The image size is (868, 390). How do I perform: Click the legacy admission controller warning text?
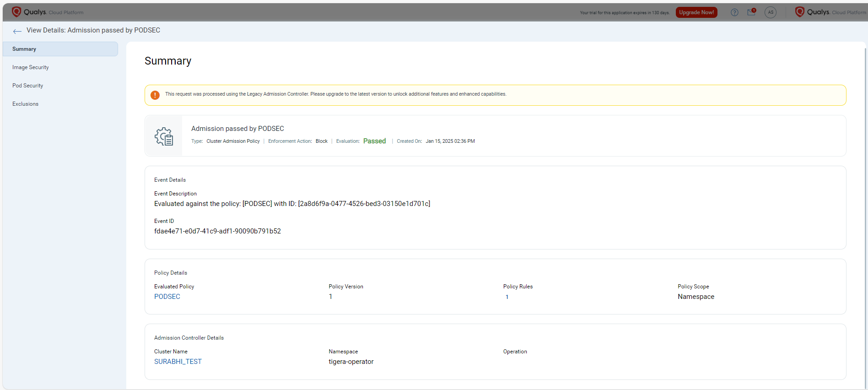tap(335, 94)
